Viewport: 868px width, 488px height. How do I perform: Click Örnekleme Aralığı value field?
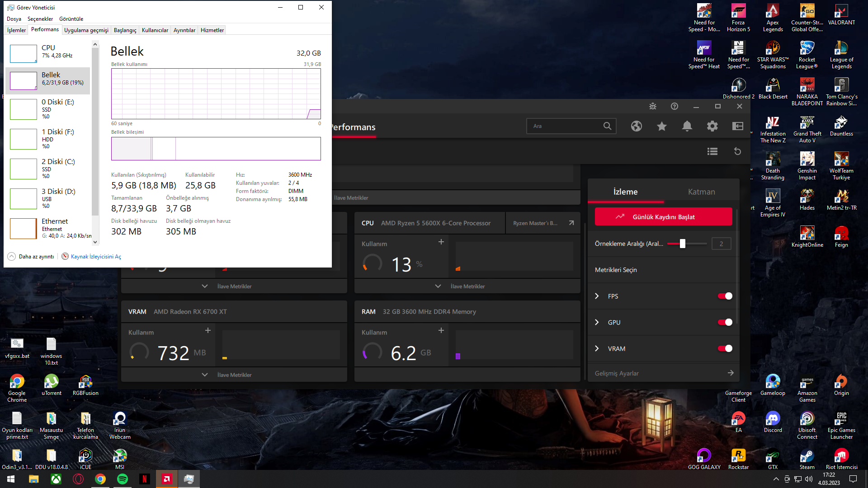pos(721,244)
